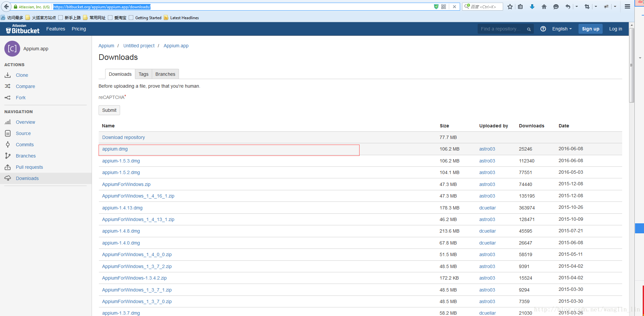Click the chat smiley face toolbar icon
Image resolution: width=644 pixels, height=316 pixels.
(556, 7)
